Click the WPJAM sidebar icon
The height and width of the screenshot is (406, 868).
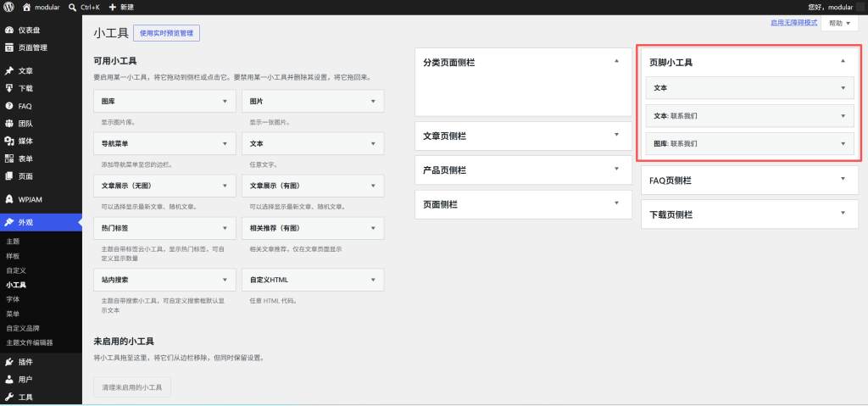(x=8, y=199)
